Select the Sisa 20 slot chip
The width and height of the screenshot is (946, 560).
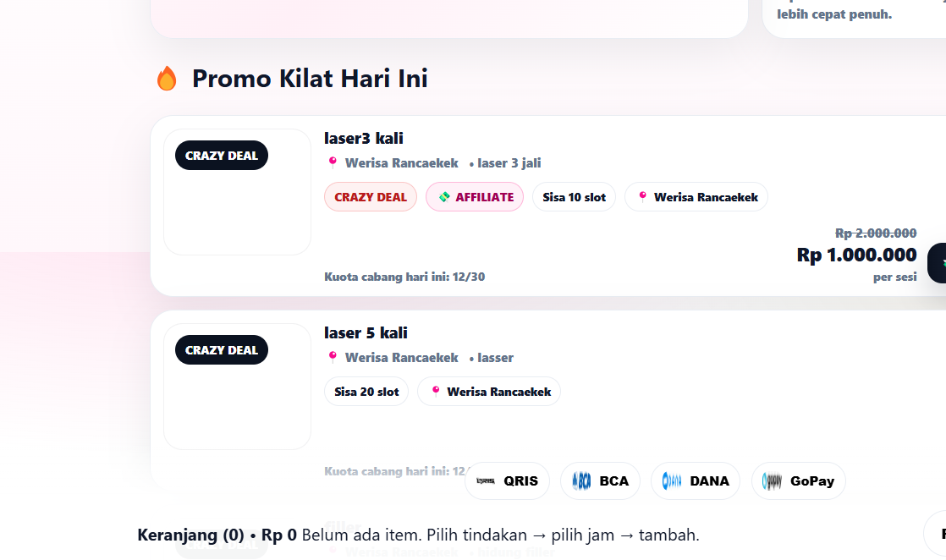tap(366, 392)
